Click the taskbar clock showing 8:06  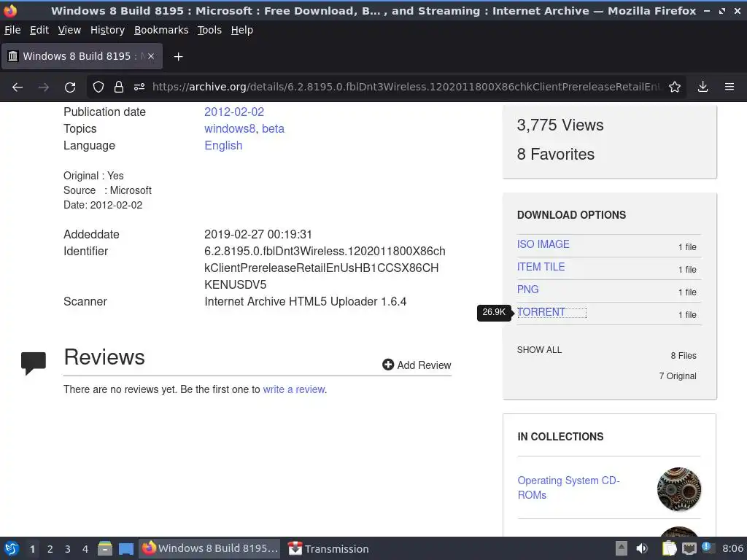pyautogui.click(x=732, y=548)
